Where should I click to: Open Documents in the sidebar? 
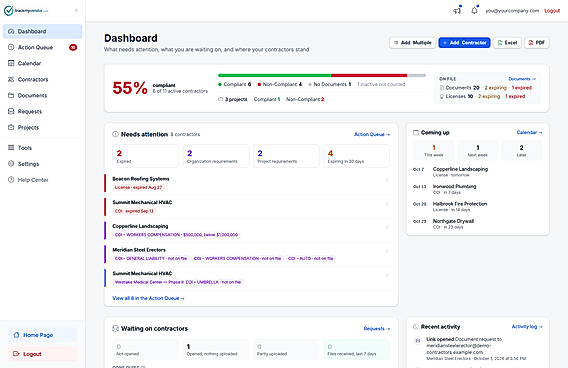[42, 95]
